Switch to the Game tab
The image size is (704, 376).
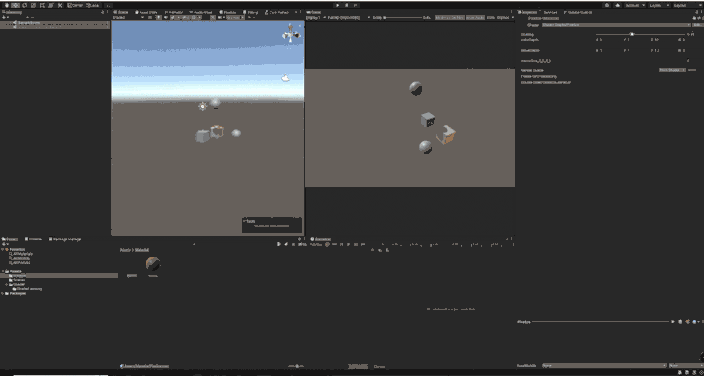click(313, 12)
